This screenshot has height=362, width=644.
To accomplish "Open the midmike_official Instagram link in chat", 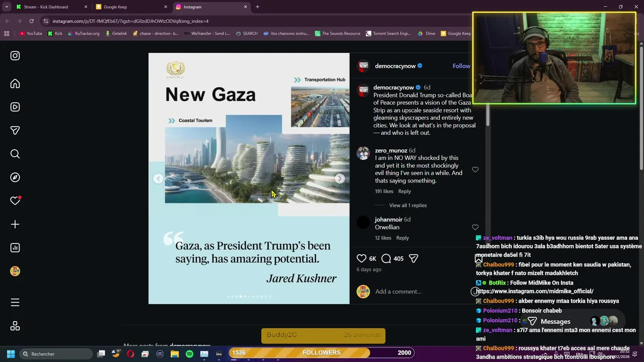I will [535, 291].
